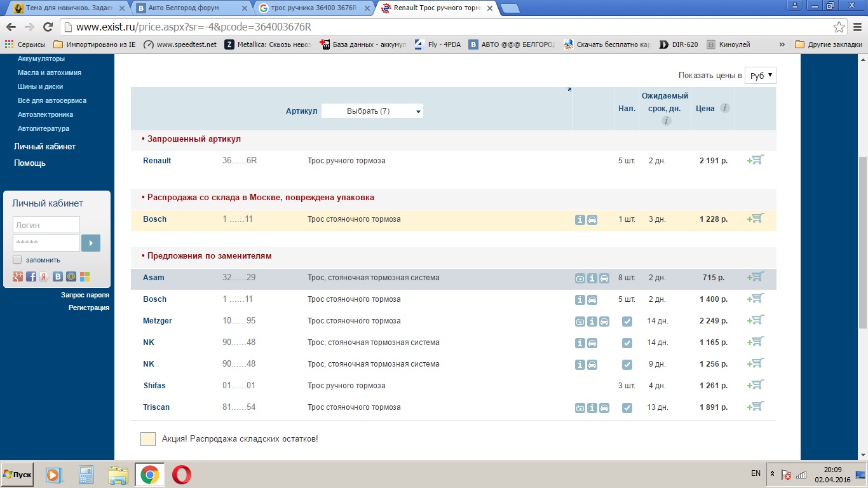The height and width of the screenshot is (488, 868).
Task: Click the car applicability icon in the Triscan row
Action: 604,408
